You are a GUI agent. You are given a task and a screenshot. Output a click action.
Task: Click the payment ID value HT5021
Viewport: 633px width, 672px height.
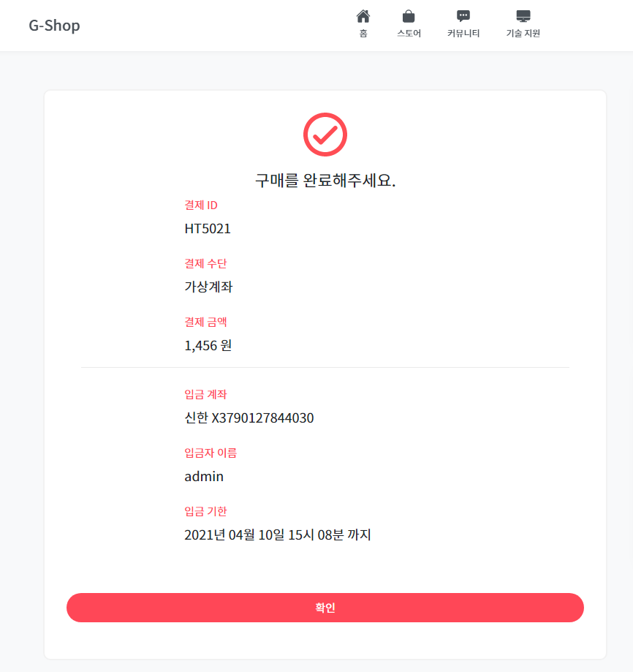[x=208, y=228]
